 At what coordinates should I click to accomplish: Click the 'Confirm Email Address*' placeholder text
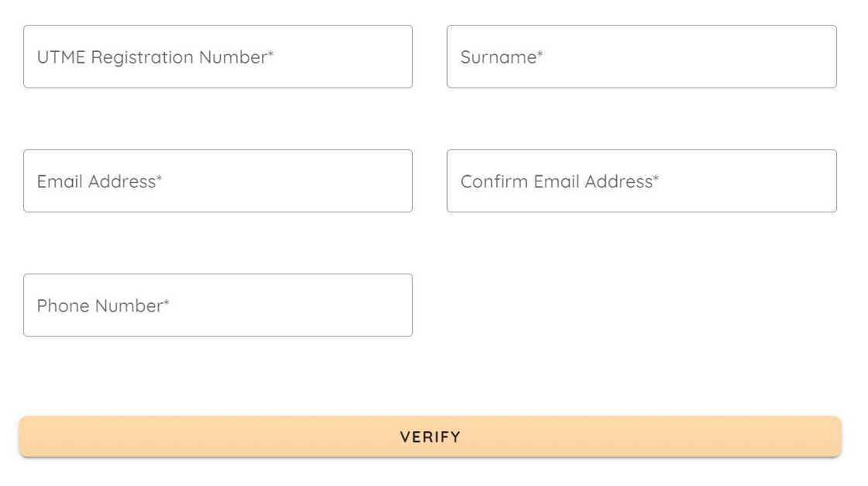pyautogui.click(x=559, y=181)
